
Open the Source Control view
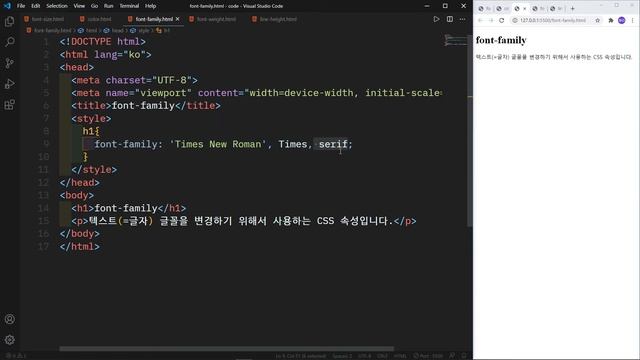9,63
